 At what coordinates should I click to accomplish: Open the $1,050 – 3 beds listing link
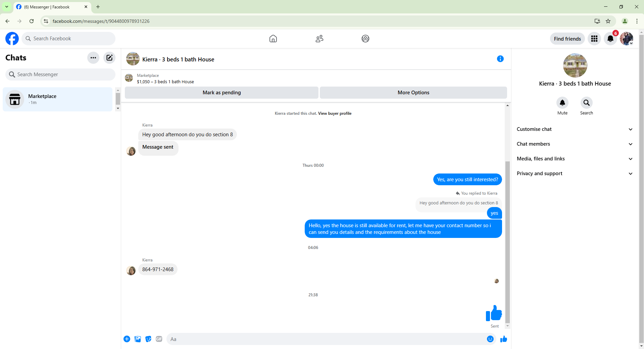point(165,82)
